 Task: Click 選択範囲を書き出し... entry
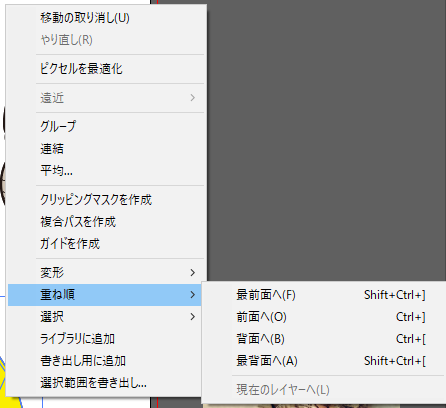click(105, 383)
